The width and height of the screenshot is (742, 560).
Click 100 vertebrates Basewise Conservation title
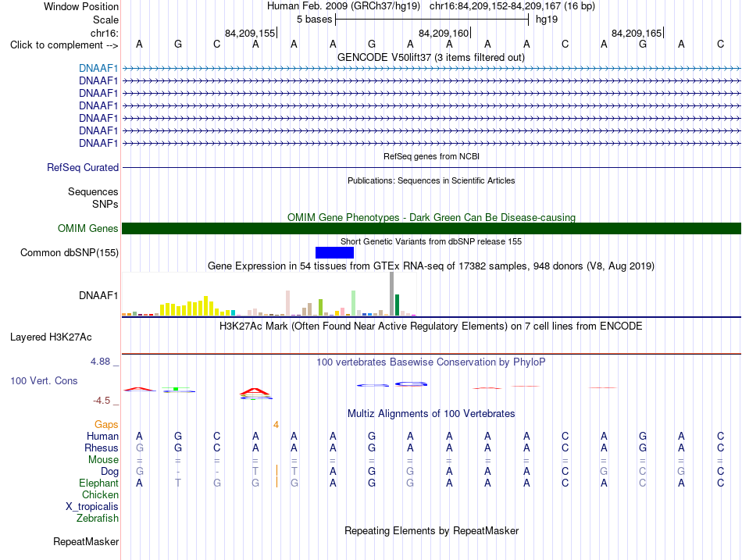(x=431, y=362)
